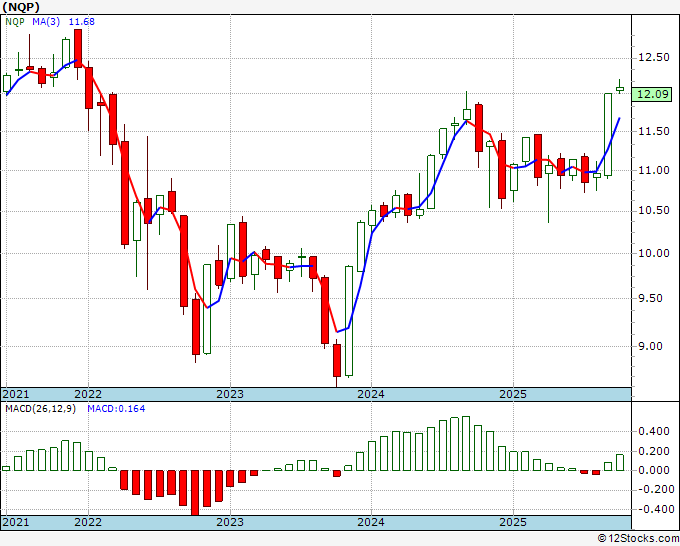
Task: Click 2025 on the price chart time axis
Action: pos(513,394)
